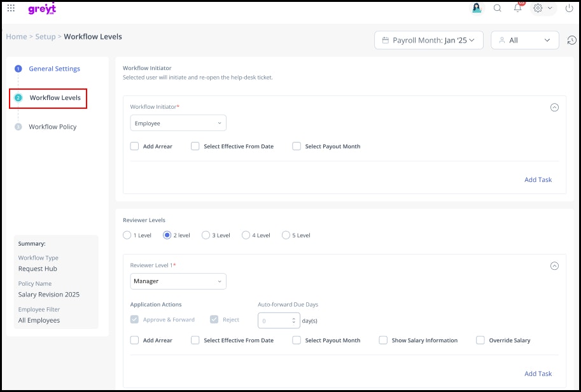581x392 pixels.
Task: Tick the Show Salary Information checkbox
Action: pyautogui.click(x=383, y=340)
